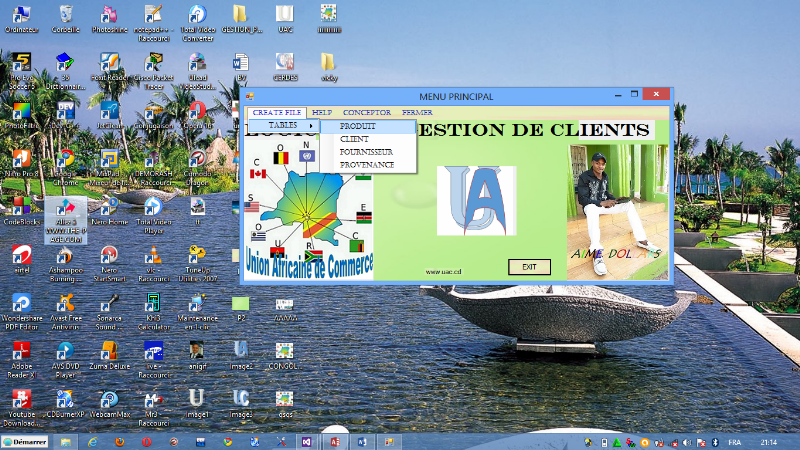Click PROVENANCE in the submenu
This screenshot has width=800, height=450.
click(366, 164)
